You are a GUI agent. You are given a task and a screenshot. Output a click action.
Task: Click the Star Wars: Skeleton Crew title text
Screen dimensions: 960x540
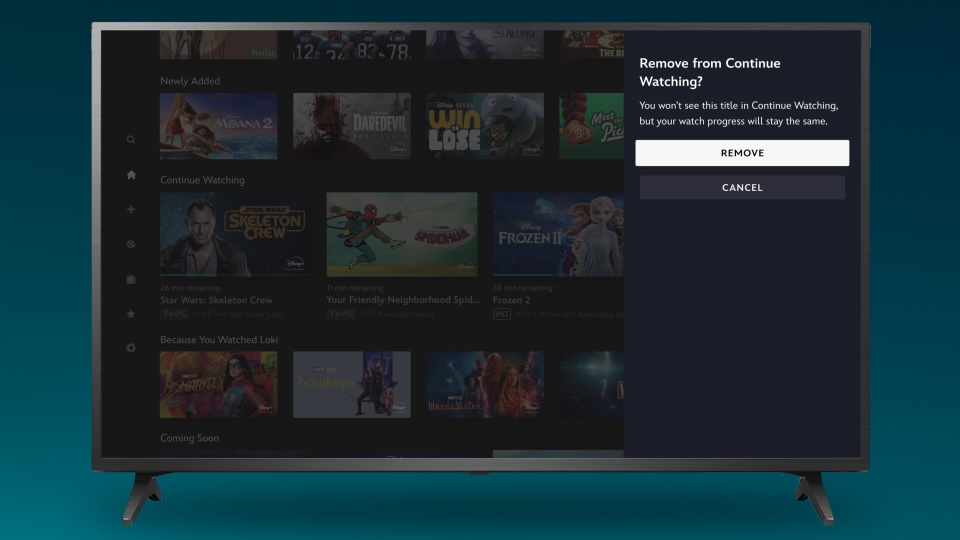pyautogui.click(x=216, y=300)
